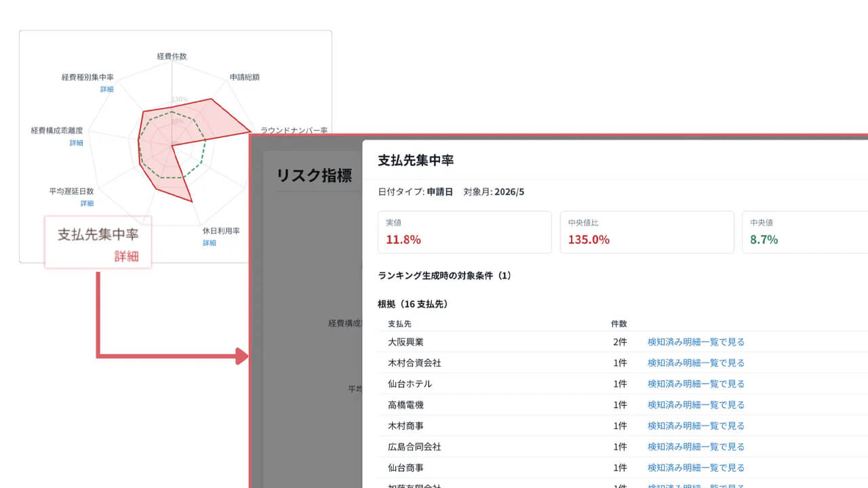Open 詳細 link under 経費種別集中率
Image resolution: width=868 pixels, height=488 pixels.
pyautogui.click(x=106, y=89)
